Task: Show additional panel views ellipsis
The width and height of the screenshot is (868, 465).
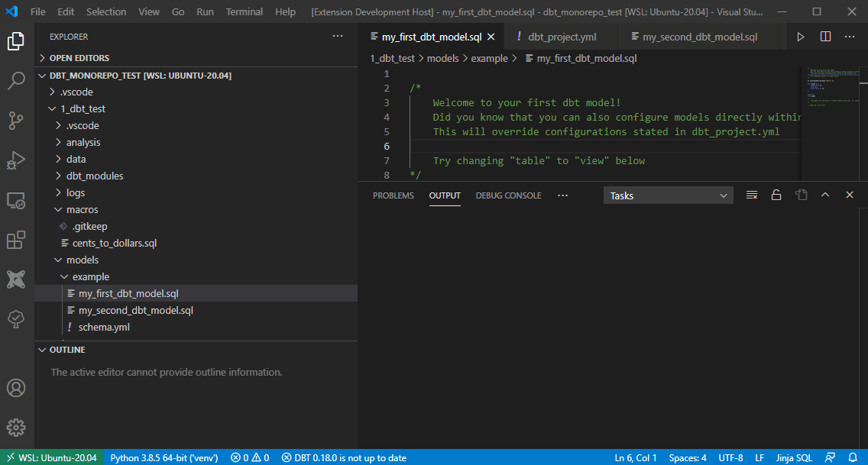Action: (x=563, y=195)
